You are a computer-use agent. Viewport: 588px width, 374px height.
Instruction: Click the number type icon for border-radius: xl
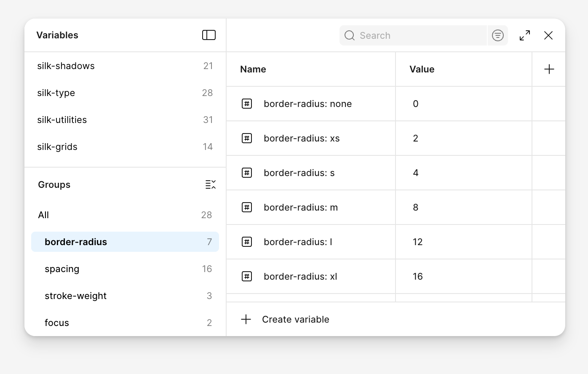tap(247, 276)
